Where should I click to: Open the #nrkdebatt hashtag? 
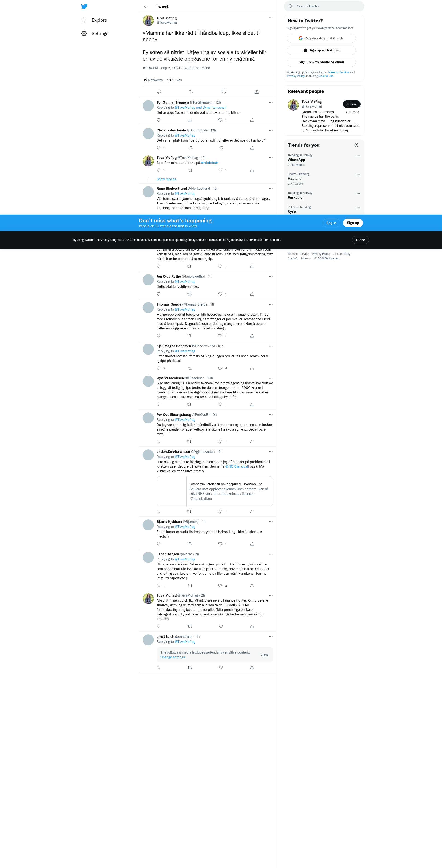[x=209, y=163]
